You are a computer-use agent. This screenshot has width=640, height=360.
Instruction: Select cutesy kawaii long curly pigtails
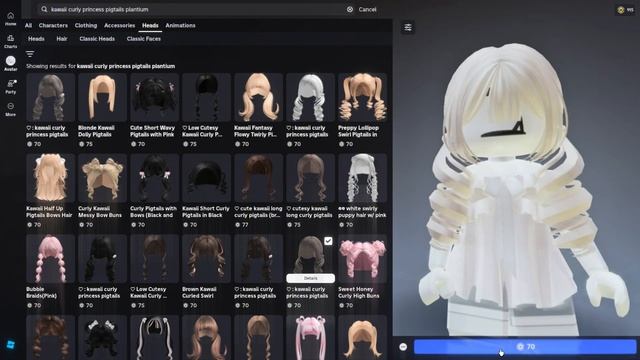(310, 178)
